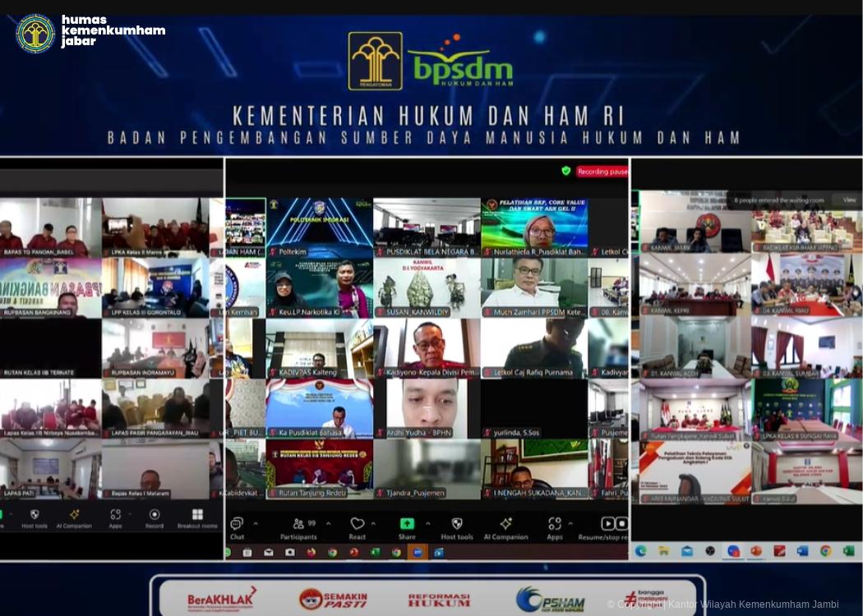This screenshot has width=863, height=616.
Task: Open Apps in the left Zoom window
Action: (x=115, y=518)
